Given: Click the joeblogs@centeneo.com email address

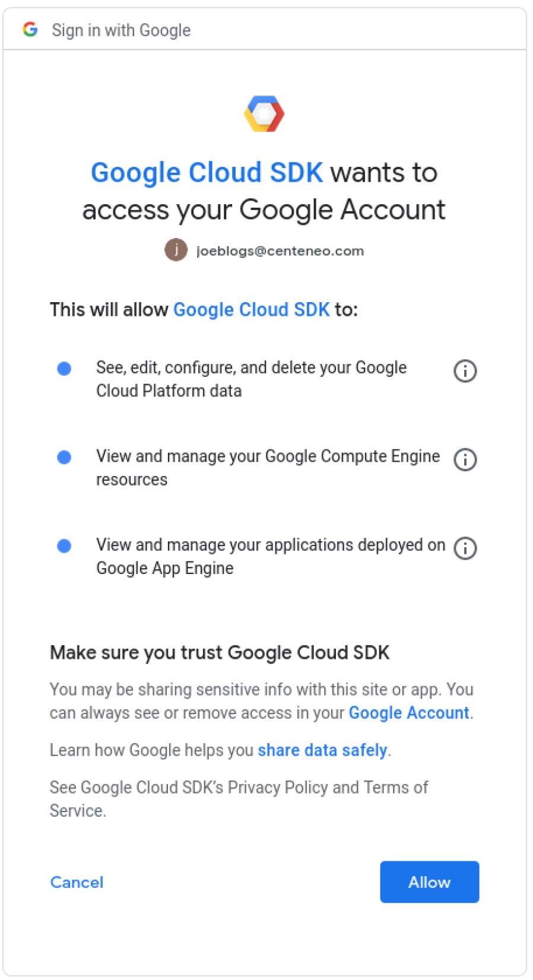Looking at the screenshot, I should 280,250.
